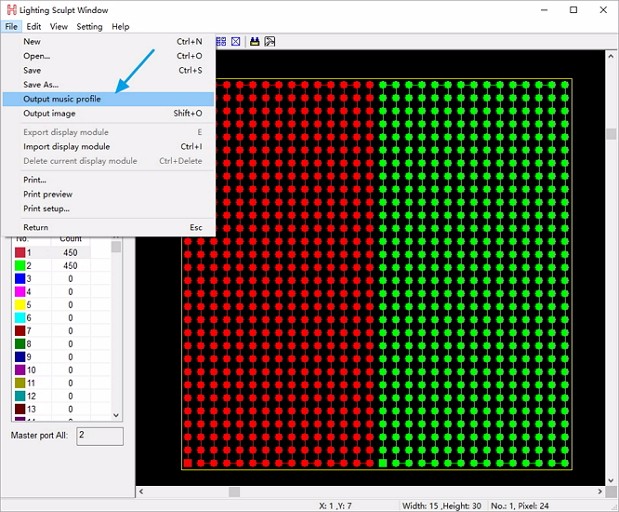Click canvas horizontal scrollbar right arrow

pyautogui.click(x=600, y=491)
